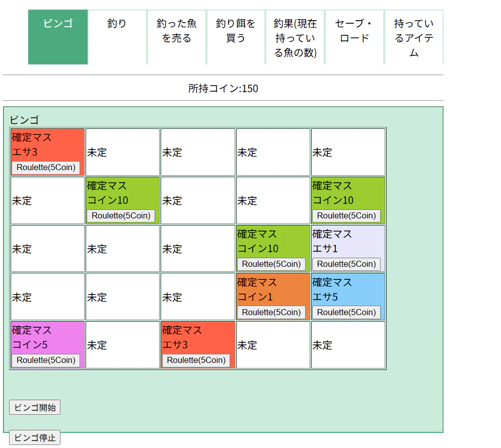Open the 釣った魚を売る tab
This screenshot has height=448, width=501.
[176, 29]
